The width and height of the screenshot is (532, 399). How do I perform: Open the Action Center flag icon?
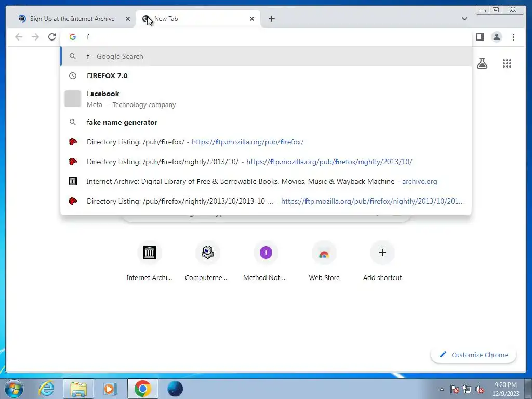coord(455,389)
